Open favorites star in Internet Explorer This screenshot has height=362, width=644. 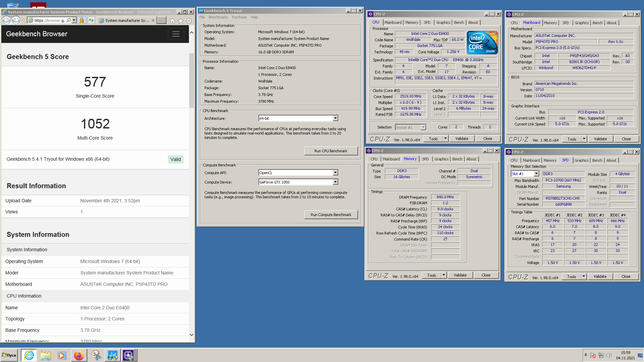[181, 21]
